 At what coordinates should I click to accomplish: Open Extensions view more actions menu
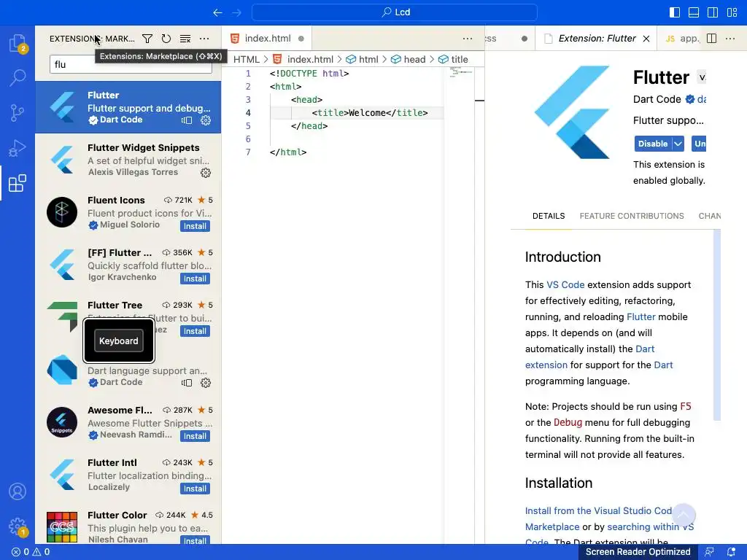click(x=204, y=39)
